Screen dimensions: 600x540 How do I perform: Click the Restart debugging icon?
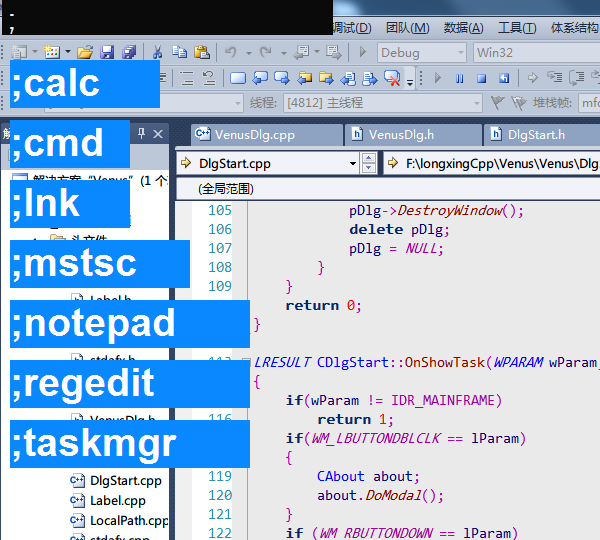click(504, 78)
